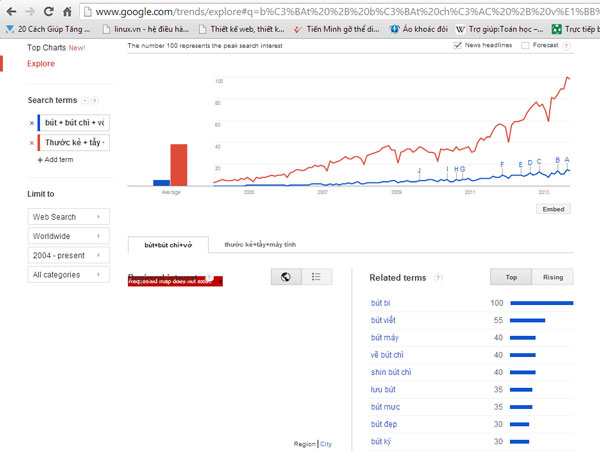Open the 'Thiết kế web, thiết k...' bookmark
Viewport: 600px width, 451px height.
pos(242,29)
